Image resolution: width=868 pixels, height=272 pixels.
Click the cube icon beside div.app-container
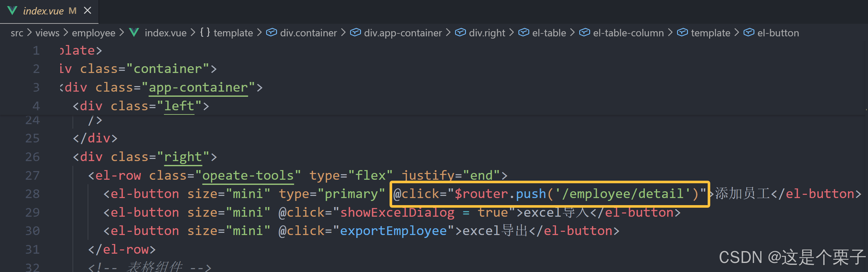click(x=355, y=33)
